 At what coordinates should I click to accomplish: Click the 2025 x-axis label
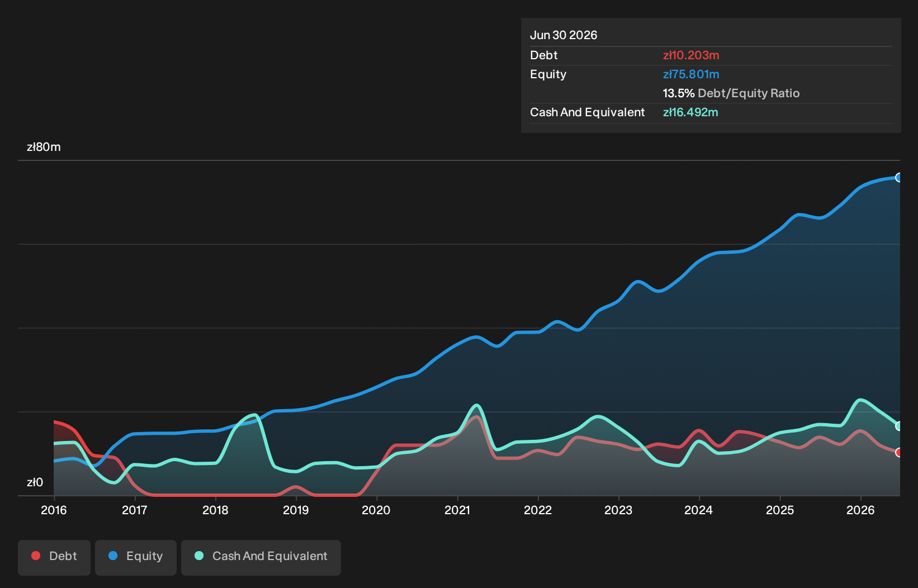click(780, 510)
